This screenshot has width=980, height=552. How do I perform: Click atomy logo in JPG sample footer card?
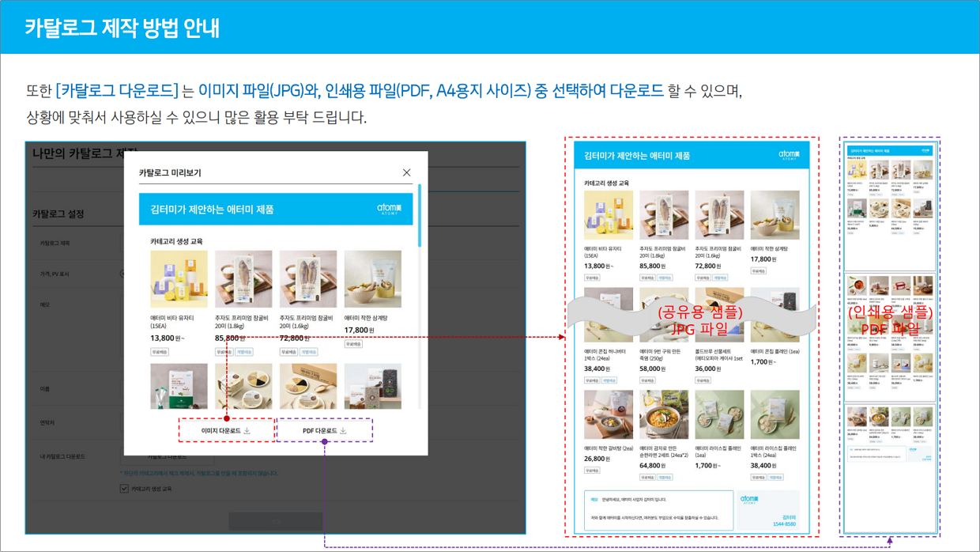click(749, 501)
